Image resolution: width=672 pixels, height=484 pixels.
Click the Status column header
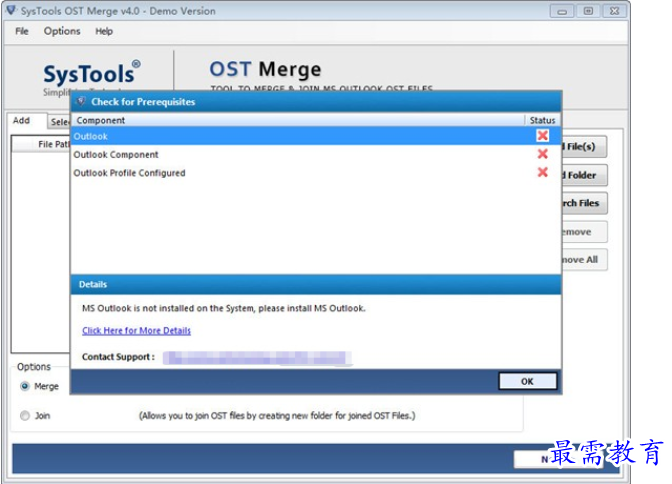pyautogui.click(x=543, y=120)
